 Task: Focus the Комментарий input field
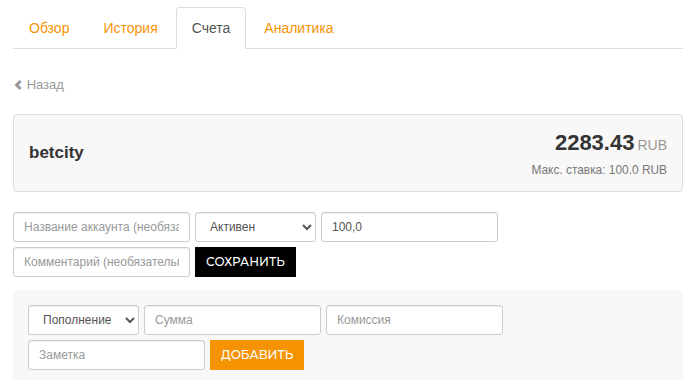[x=101, y=262]
